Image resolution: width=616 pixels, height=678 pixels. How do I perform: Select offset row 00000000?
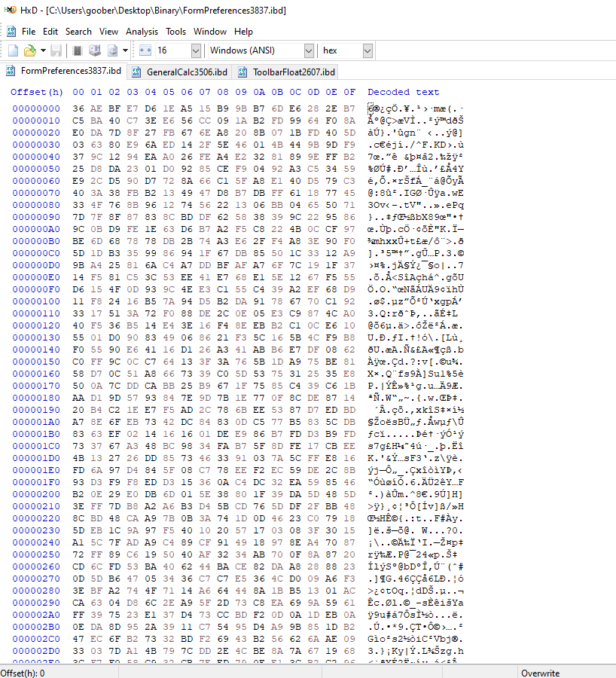(x=36, y=108)
